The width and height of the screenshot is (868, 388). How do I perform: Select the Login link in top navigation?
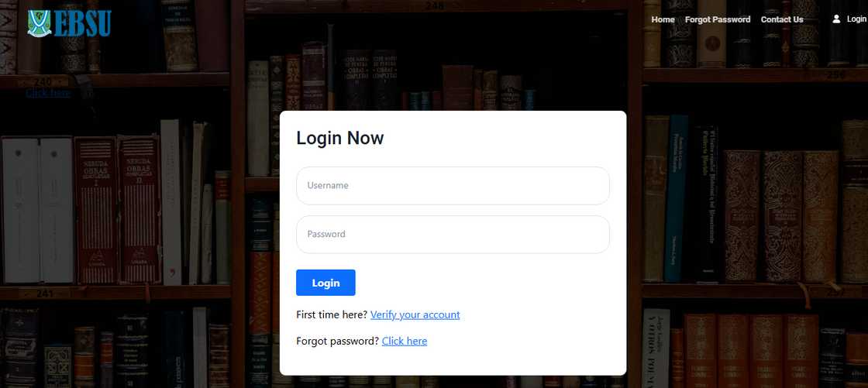856,19
